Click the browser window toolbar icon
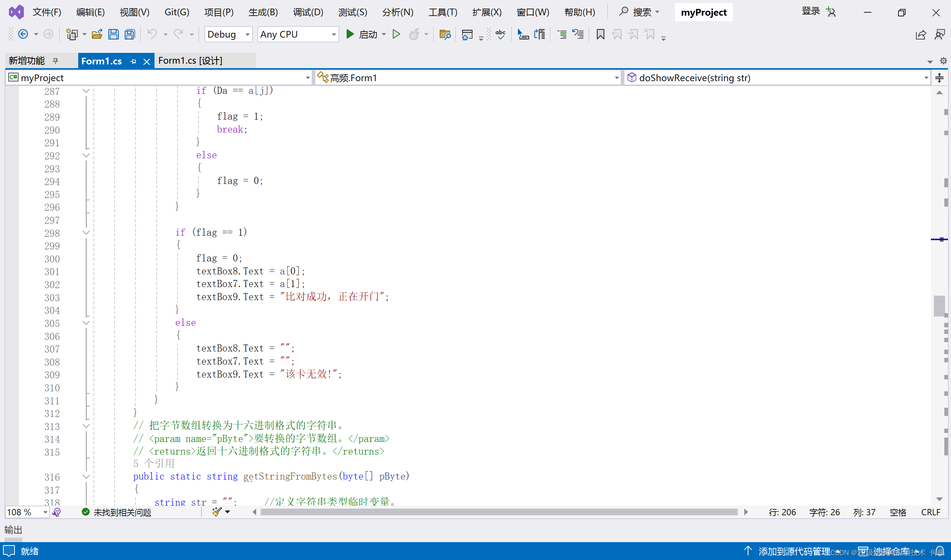The image size is (951, 560). click(467, 34)
